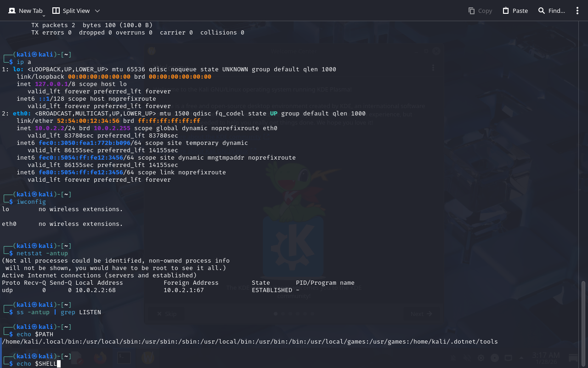Expand the New Tab profile dropdown arrow
Screen dimensions: 588x368
point(44,16)
